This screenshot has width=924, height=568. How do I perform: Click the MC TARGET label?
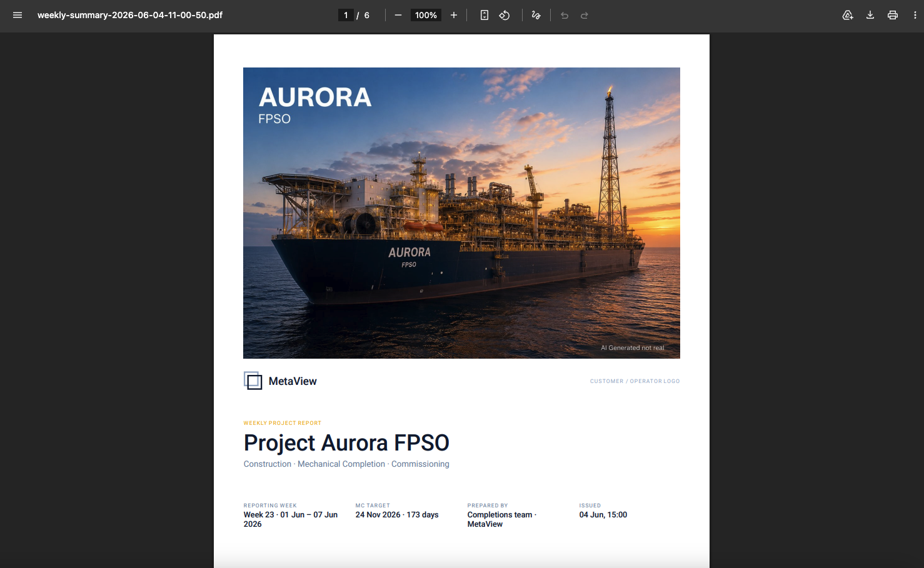(x=373, y=506)
